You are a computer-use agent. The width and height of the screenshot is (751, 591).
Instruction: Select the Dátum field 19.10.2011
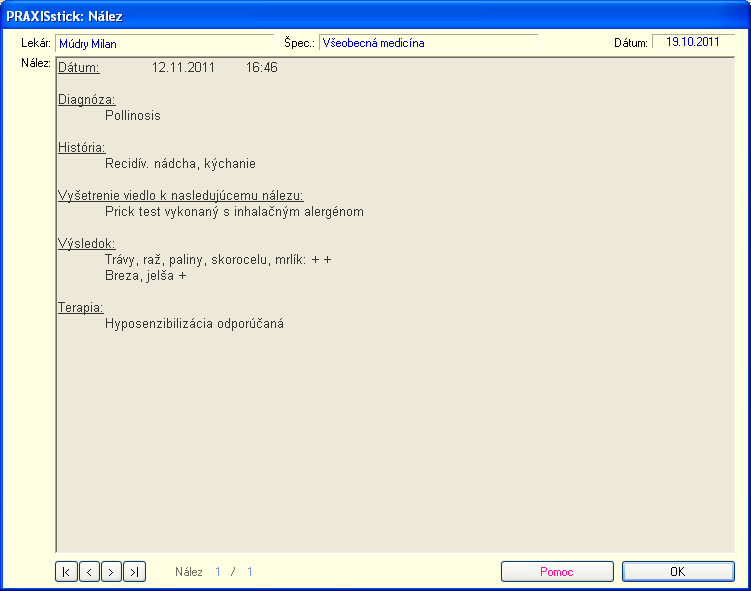coord(693,42)
